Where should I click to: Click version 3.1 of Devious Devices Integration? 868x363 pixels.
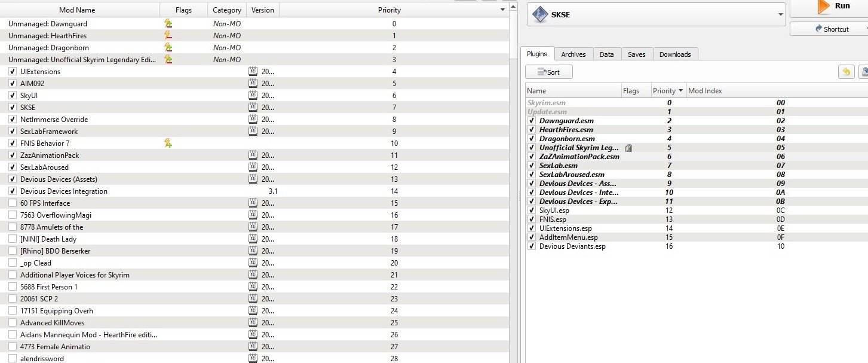point(274,191)
